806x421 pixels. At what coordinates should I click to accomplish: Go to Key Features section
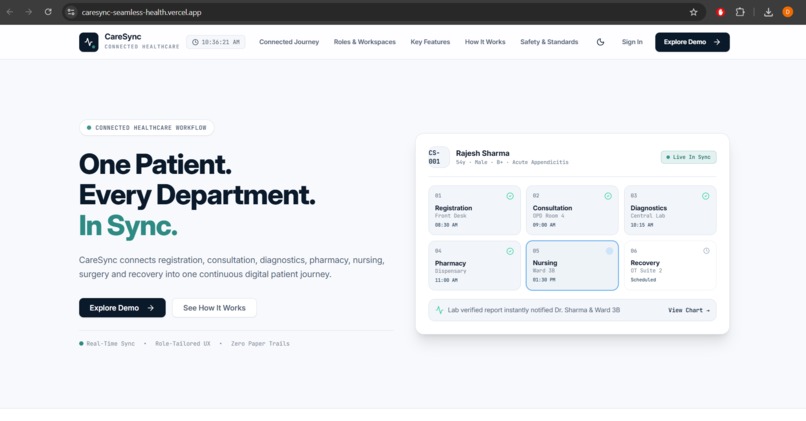click(430, 42)
